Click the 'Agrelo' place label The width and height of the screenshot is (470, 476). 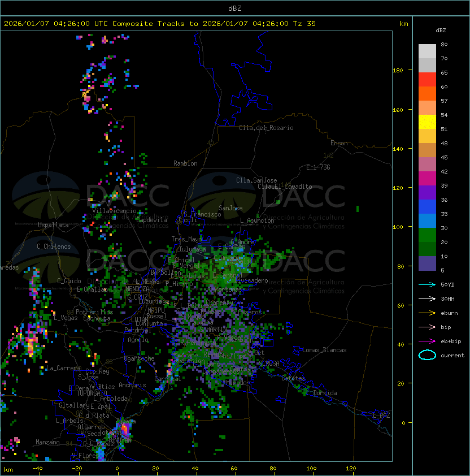tap(138, 340)
